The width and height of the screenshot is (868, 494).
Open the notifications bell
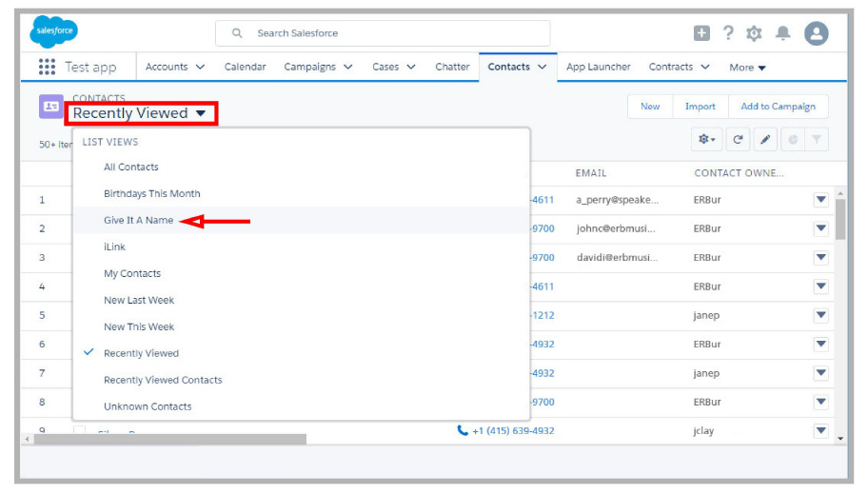782,33
